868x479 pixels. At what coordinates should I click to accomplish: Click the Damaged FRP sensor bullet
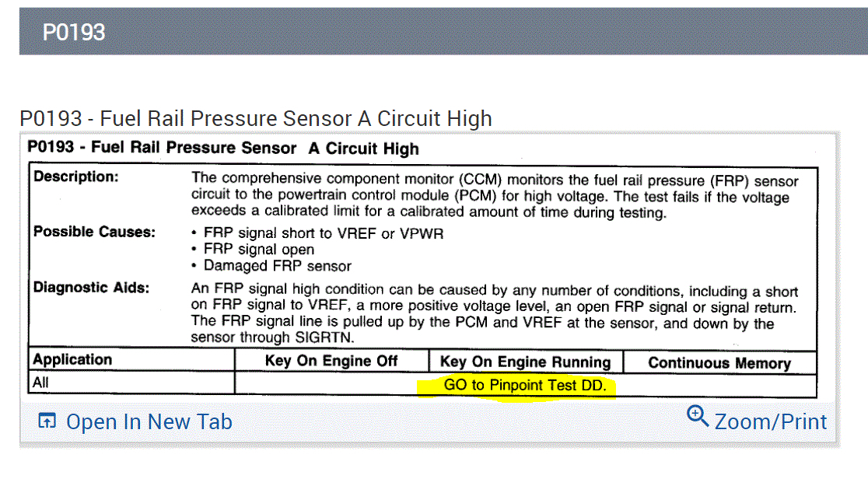277,266
